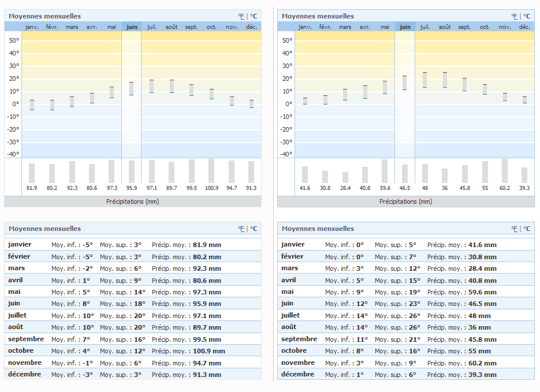Switch the right chart to °C
Screen dimensions: 540x392
click(527, 16)
